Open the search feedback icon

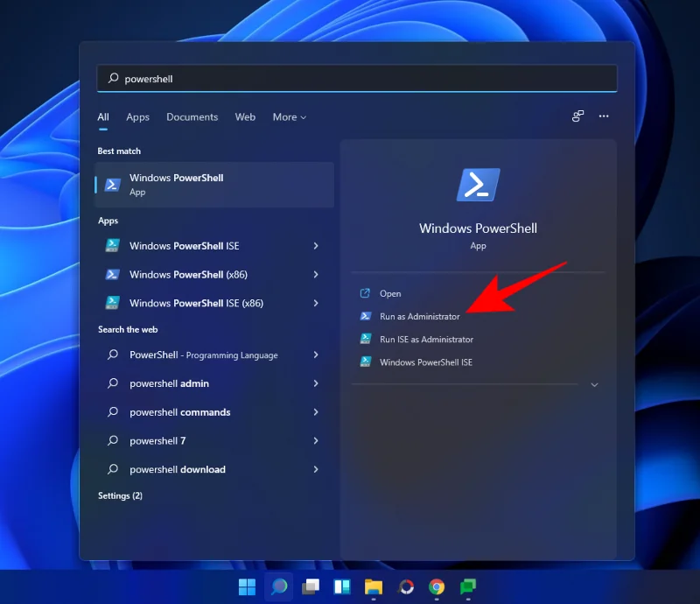[x=577, y=116]
